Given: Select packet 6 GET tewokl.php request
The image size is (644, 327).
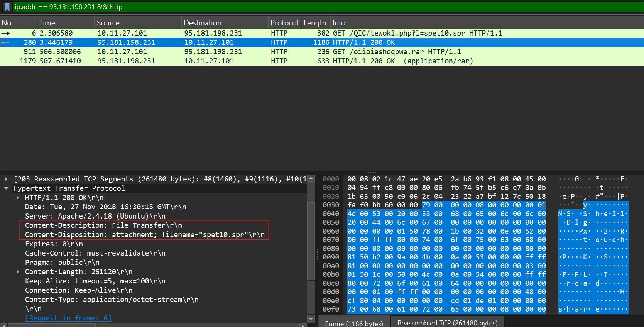Looking at the screenshot, I should tap(322, 33).
